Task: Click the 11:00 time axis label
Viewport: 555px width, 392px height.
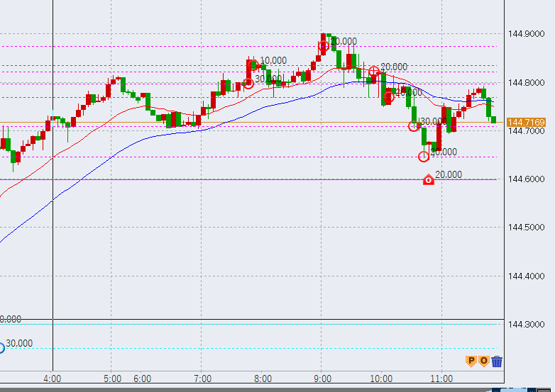Action: (x=441, y=378)
